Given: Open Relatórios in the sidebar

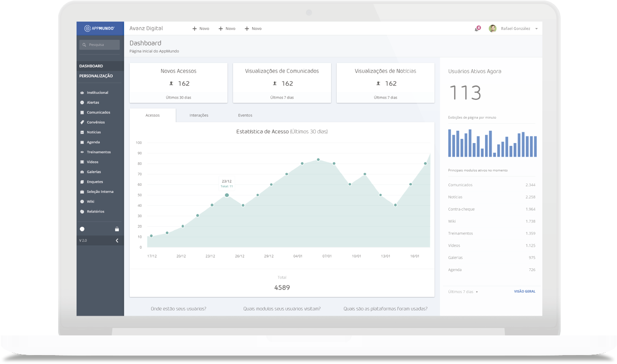Looking at the screenshot, I should point(95,212).
